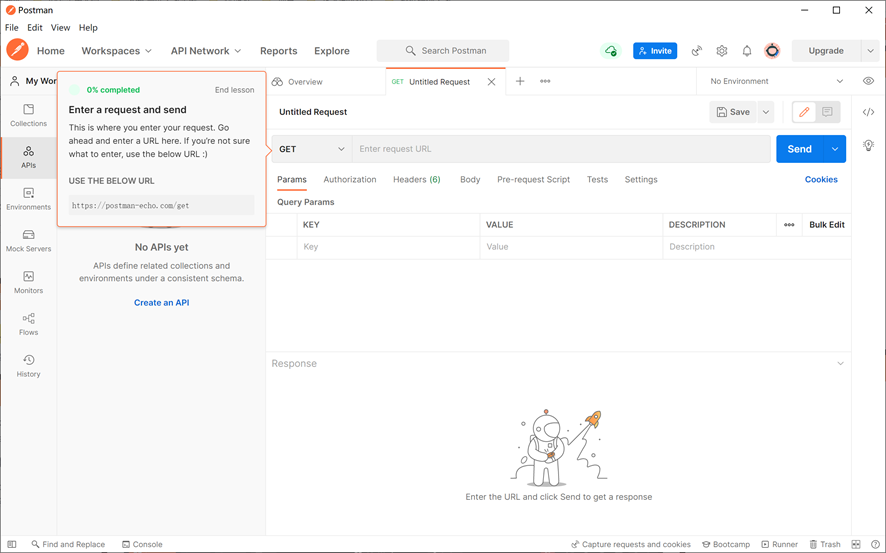Select the Body tab
The image size is (886, 553).
(x=470, y=180)
